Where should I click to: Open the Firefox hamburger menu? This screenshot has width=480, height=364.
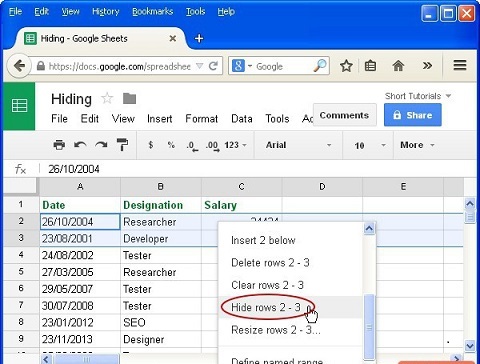(460, 65)
